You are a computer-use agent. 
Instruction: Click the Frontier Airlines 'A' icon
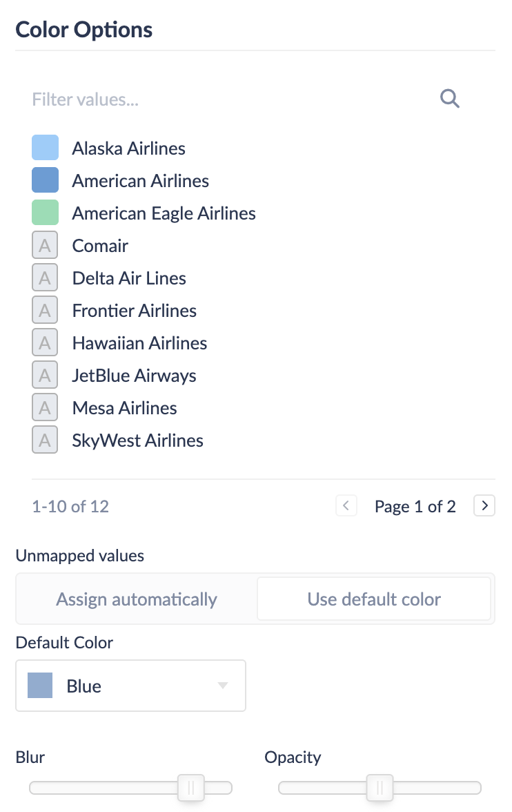tap(45, 311)
